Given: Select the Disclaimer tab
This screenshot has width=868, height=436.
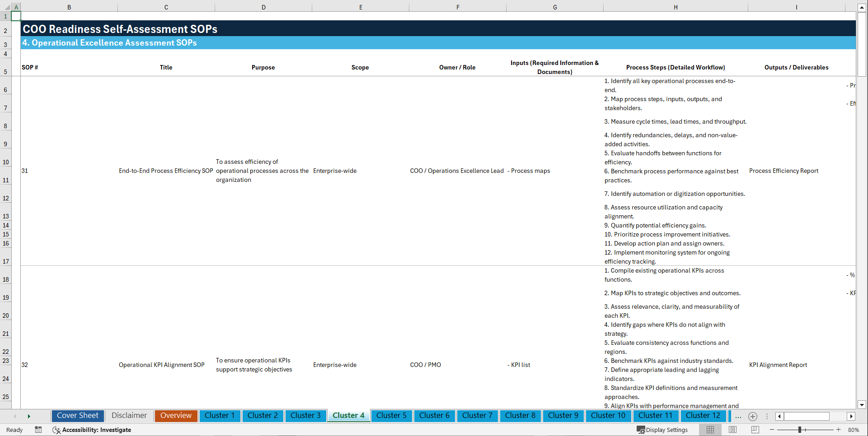Looking at the screenshot, I should click(129, 416).
